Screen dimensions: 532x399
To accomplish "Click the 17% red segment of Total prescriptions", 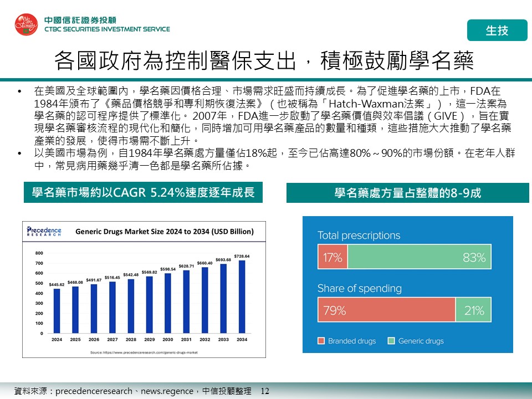I will 332,258.
